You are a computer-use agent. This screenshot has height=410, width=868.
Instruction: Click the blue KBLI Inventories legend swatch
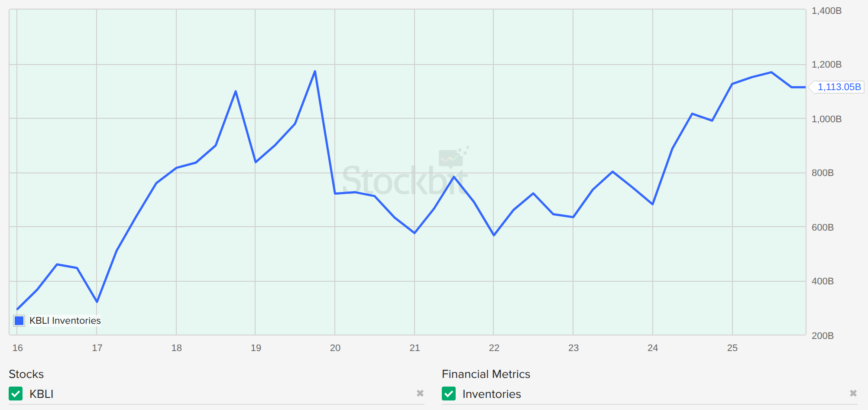pyautogui.click(x=19, y=321)
